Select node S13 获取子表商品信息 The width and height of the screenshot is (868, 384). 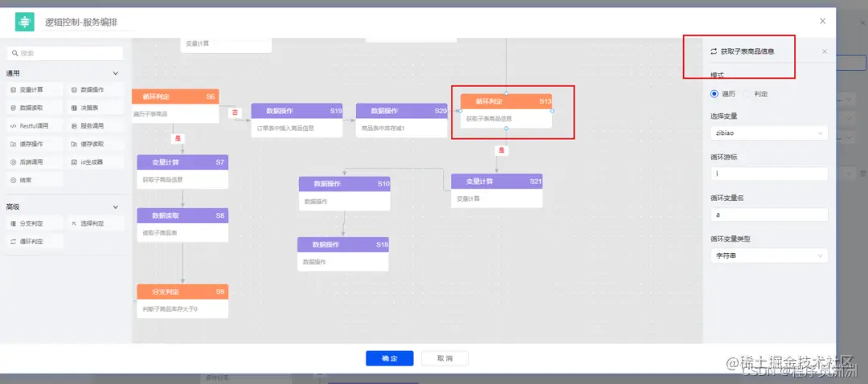506,111
